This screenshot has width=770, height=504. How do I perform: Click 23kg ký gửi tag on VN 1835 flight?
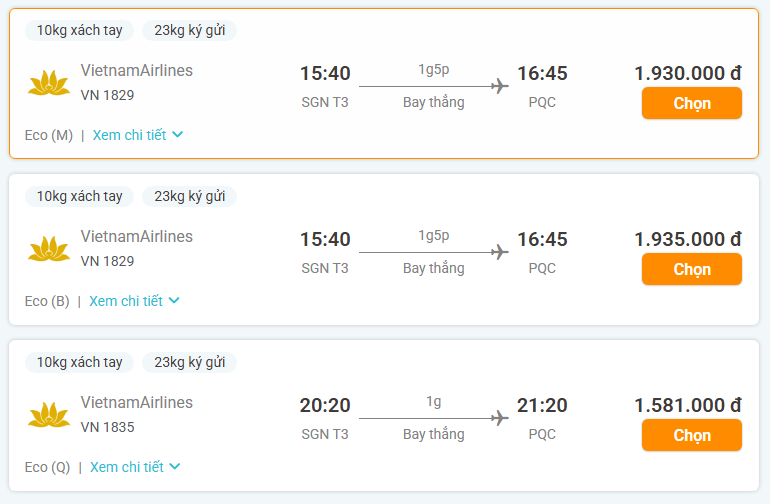[189, 362]
